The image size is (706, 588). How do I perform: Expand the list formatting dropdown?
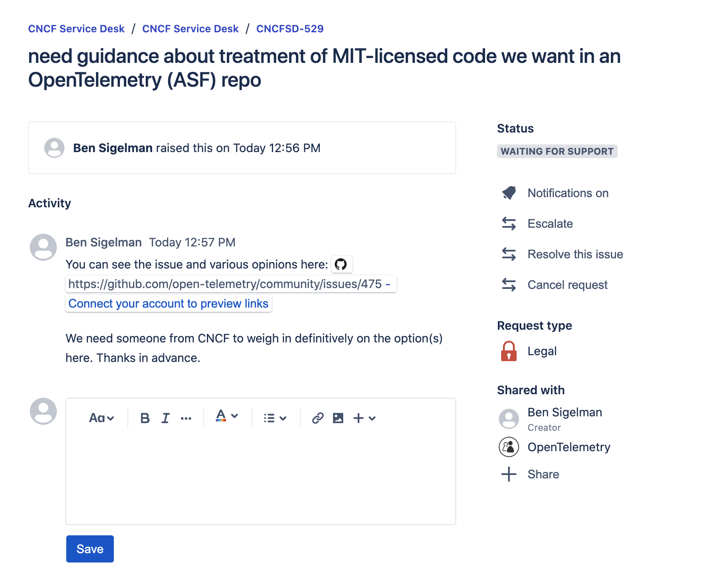(x=275, y=418)
